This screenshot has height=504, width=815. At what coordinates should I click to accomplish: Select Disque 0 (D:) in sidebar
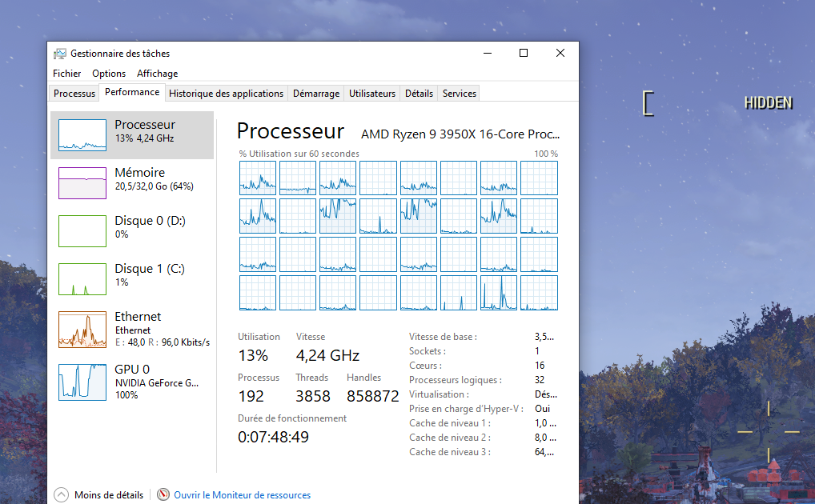click(132, 230)
